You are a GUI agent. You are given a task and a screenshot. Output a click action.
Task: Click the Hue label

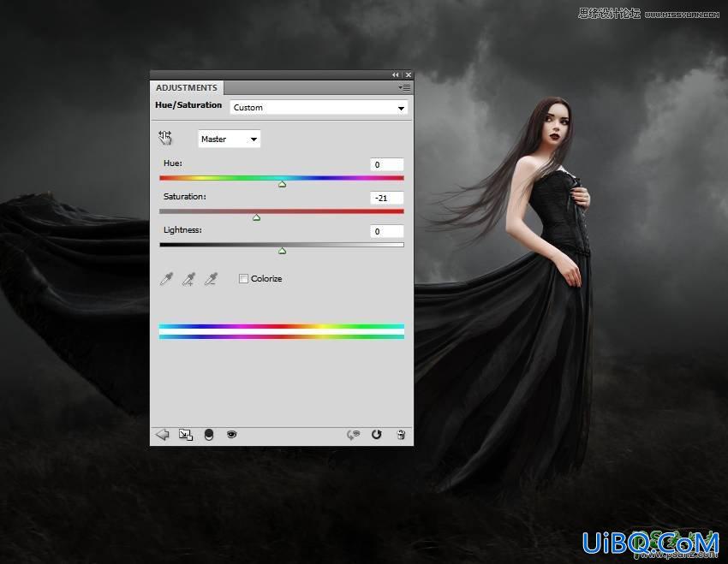[x=173, y=163]
